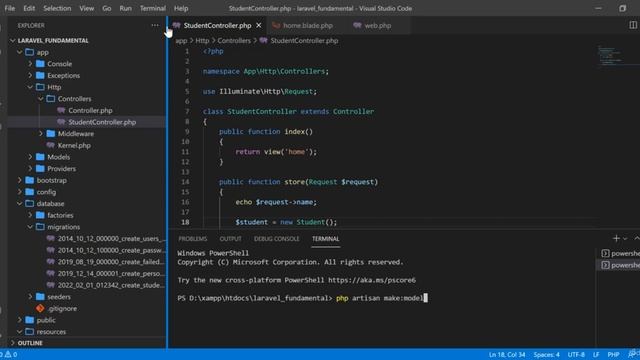
Task: Change encoding via UTF-8 status item
Action: [x=576, y=354]
